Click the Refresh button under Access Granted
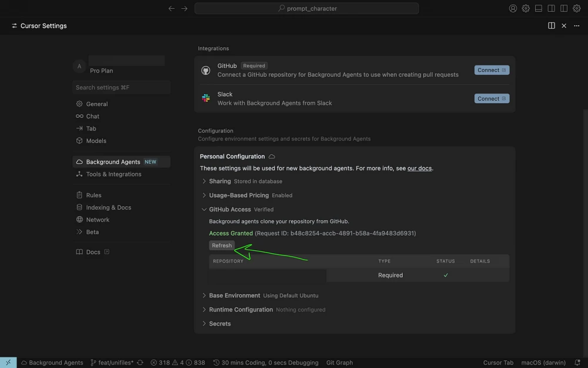 pos(222,245)
